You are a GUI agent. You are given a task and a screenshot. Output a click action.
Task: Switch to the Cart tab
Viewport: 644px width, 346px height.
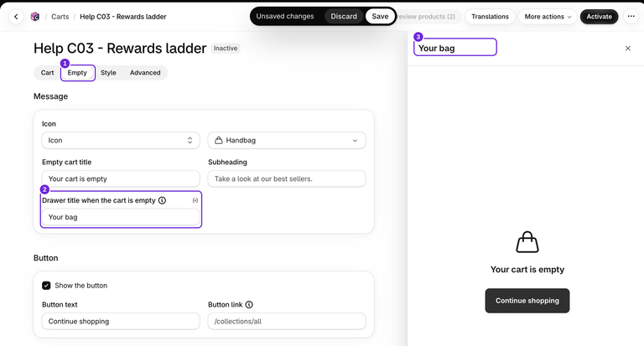tap(47, 73)
